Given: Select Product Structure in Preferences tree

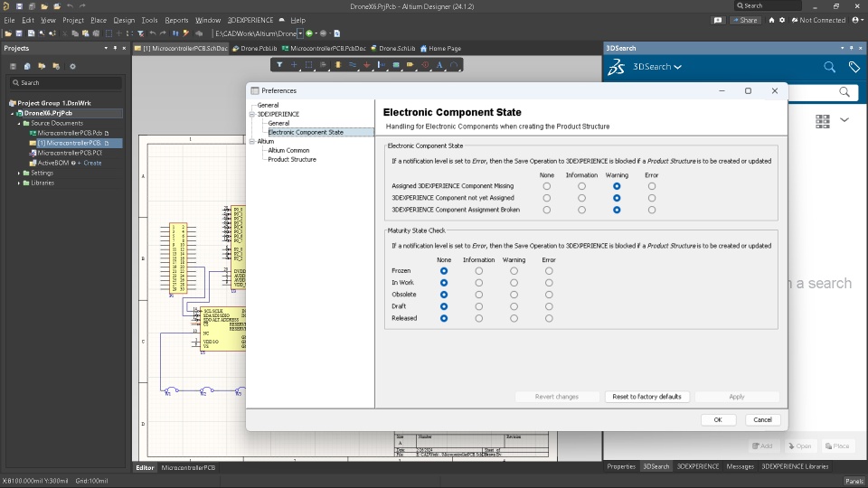Looking at the screenshot, I should (292, 159).
